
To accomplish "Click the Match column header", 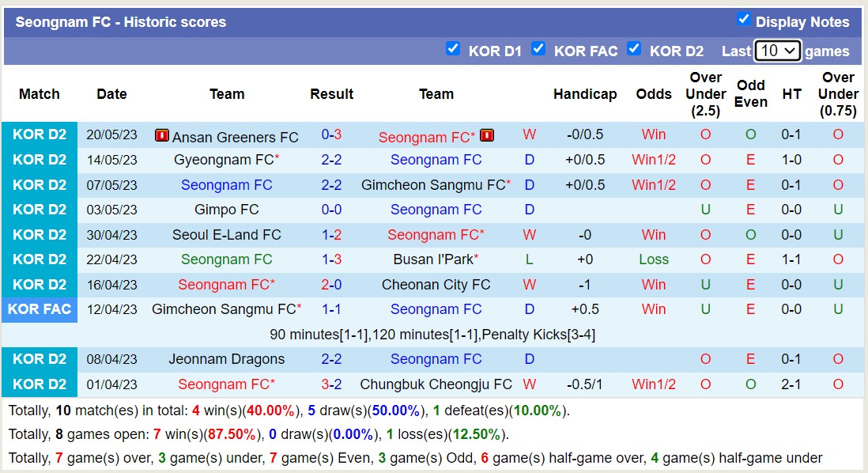I will coord(40,93).
